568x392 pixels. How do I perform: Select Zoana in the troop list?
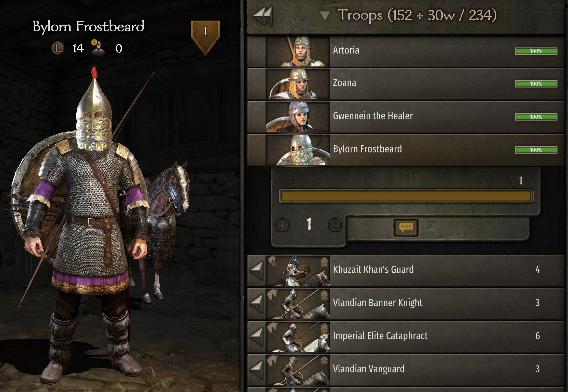[406, 84]
